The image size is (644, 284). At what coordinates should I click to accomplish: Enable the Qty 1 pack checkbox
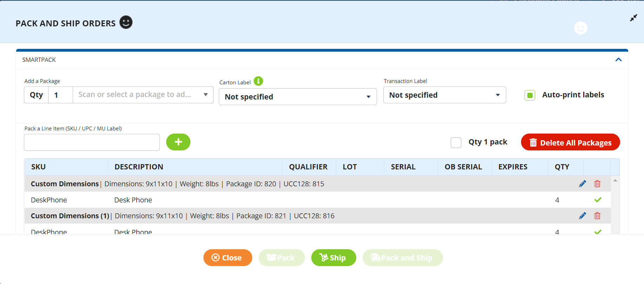456,143
